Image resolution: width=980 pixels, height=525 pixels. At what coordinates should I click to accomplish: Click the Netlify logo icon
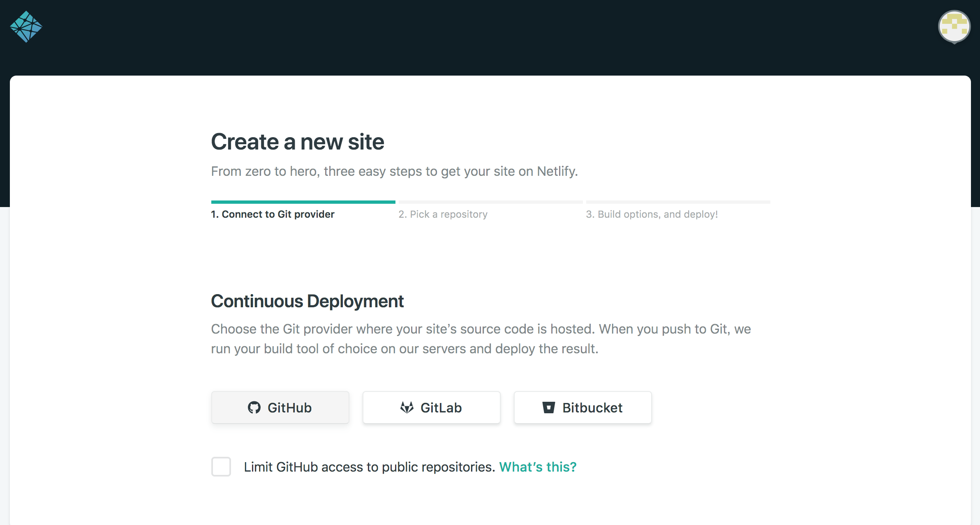tap(26, 27)
